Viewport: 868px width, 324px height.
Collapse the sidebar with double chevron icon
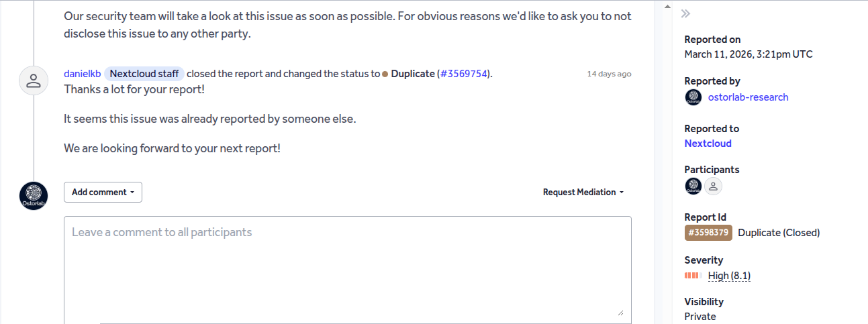pyautogui.click(x=685, y=13)
